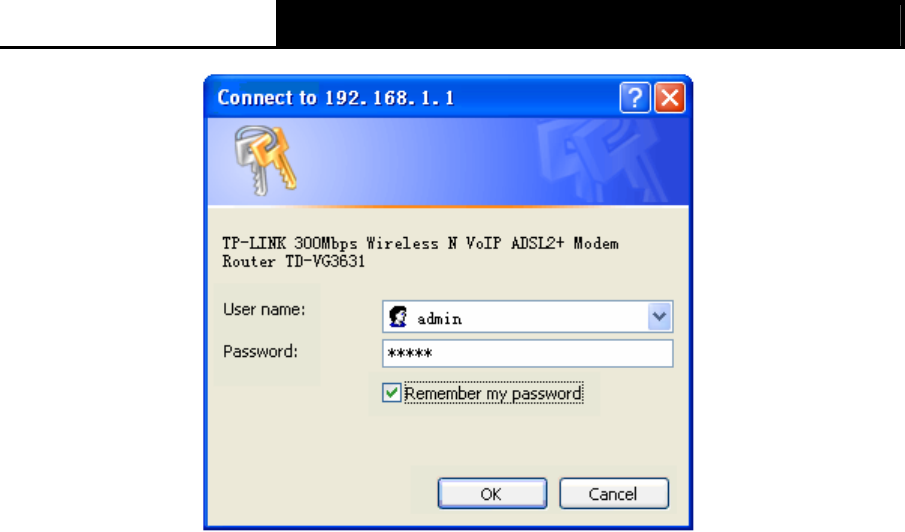Click the TP-LINK router description text
The width and height of the screenshot is (905, 532).
pos(420,252)
